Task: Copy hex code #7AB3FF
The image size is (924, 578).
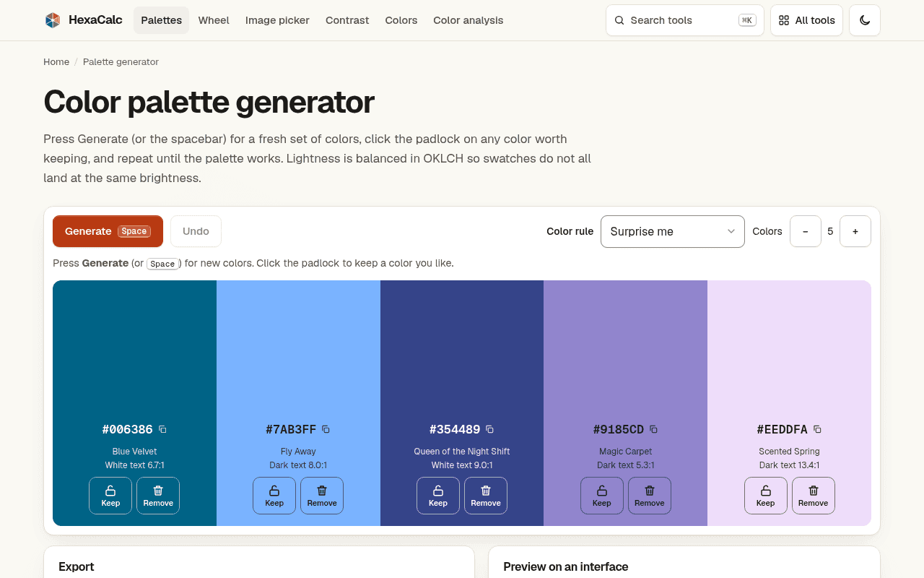Action: point(326,429)
